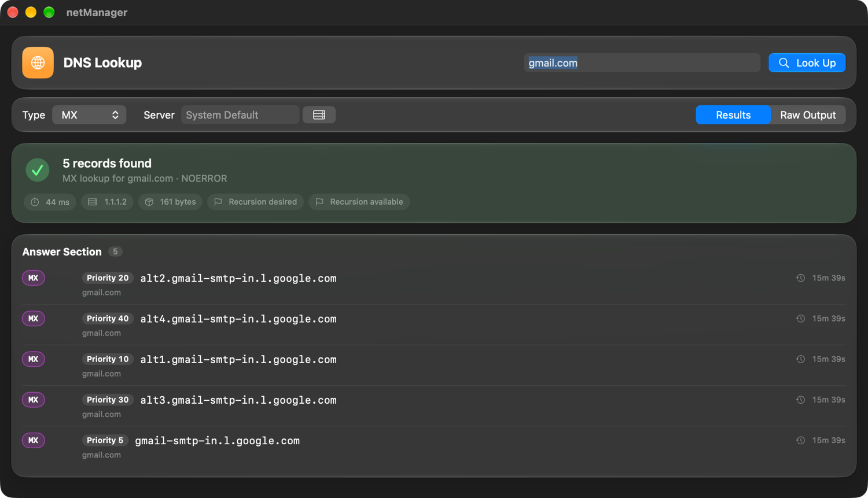Open the server list picker icon
The image size is (868, 498).
click(x=319, y=115)
